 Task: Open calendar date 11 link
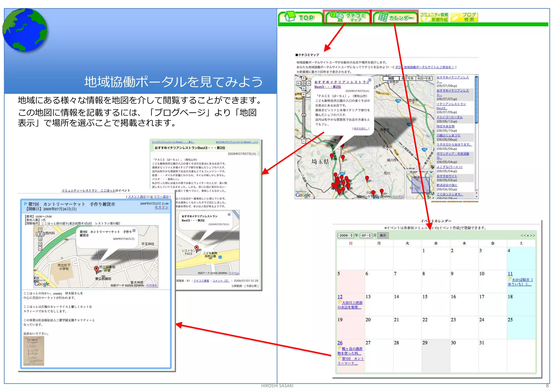[x=510, y=274]
